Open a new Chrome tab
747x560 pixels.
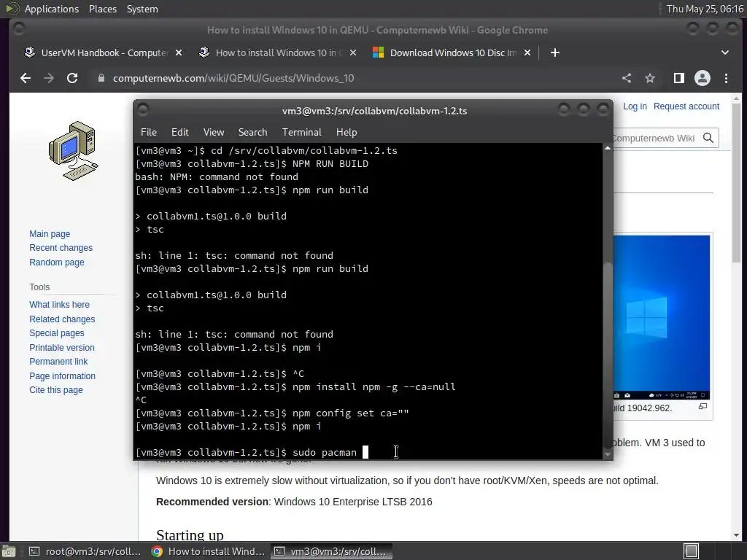[x=555, y=52]
